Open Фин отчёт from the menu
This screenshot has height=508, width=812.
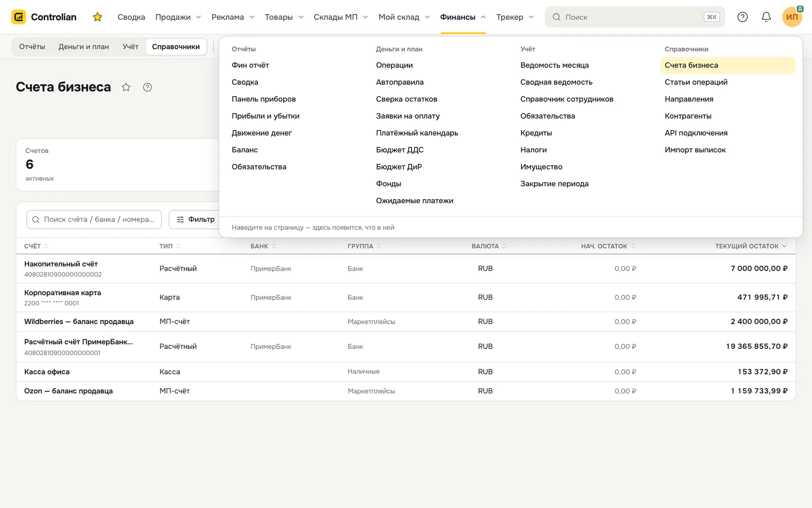[x=250, y=65]
